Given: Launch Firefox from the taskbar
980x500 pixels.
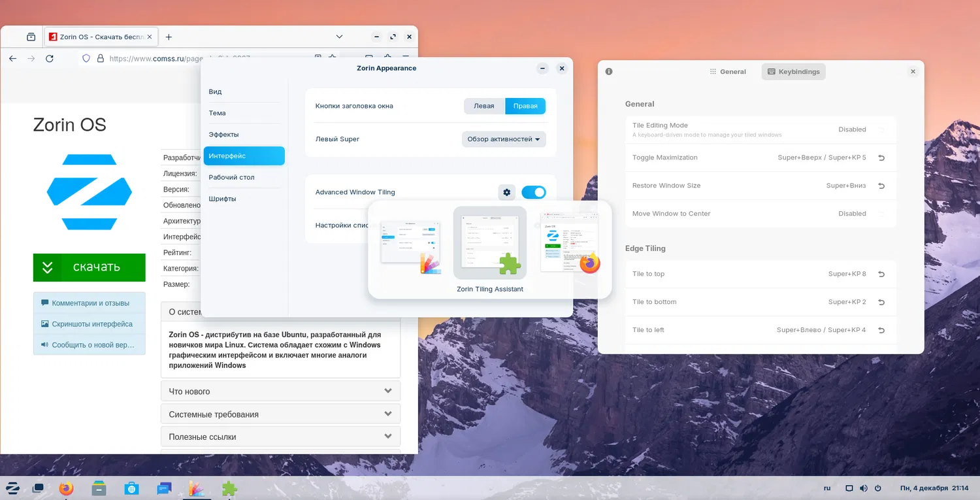Looking at the screenshot, I should pos(66,488).
